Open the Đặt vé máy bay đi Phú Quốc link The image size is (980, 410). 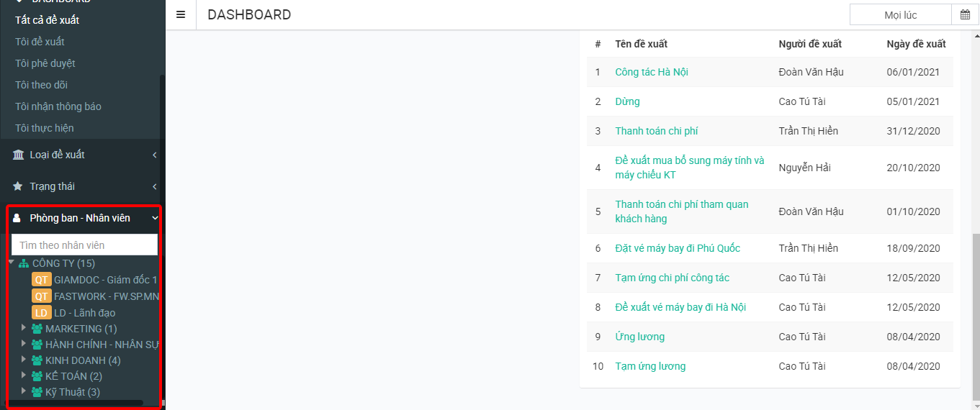[x=678, y=248]
